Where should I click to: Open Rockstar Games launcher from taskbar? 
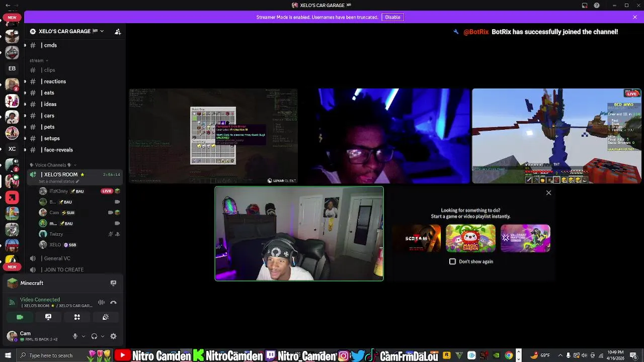click(446, 355)
